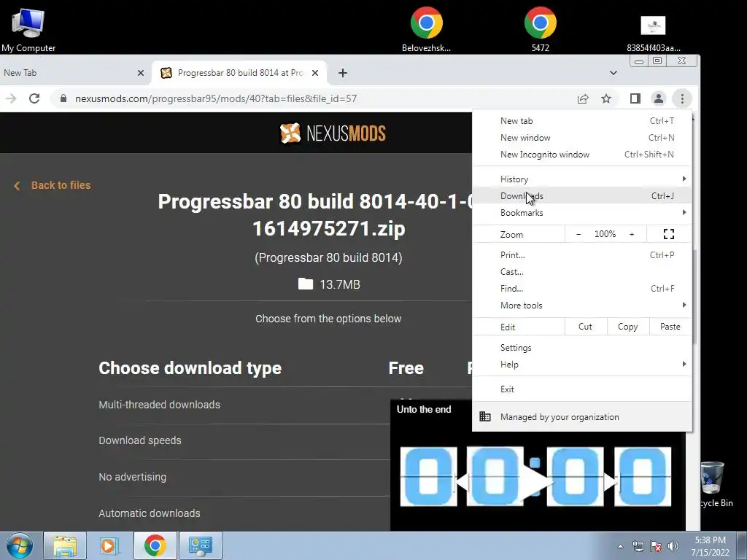Enter fullscreen via the zoom row icon
Screen dimensions: 747x560
[669, 234]
